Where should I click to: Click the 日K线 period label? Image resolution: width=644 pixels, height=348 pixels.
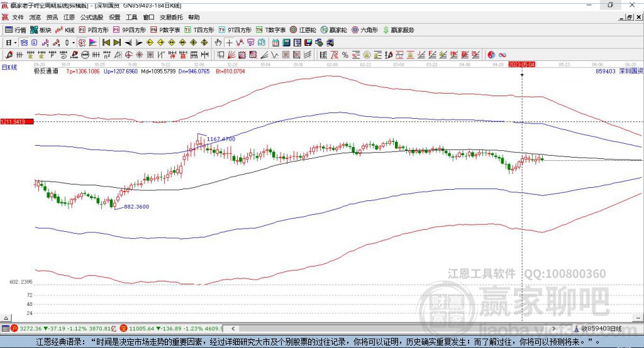pos(9,67)
